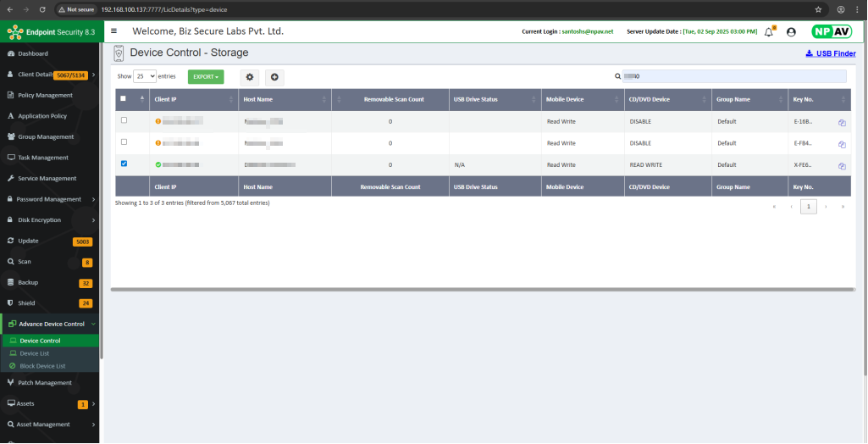This screenshot has width=868, height=444.
Task: Go to pagination page 1 button
Action: pos(808,207)
